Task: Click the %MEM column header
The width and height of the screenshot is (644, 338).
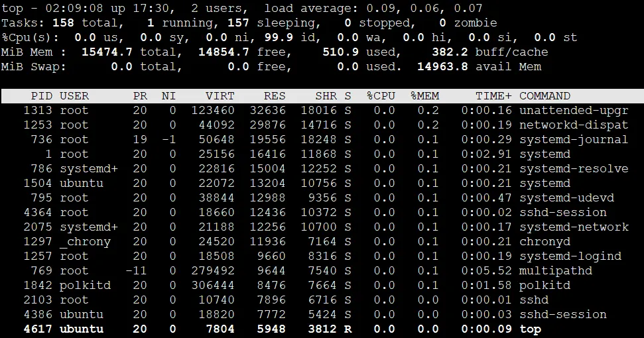Action: click(x=424, y=96)
